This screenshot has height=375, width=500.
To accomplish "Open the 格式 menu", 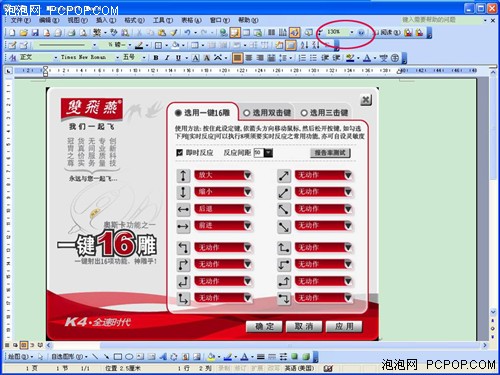I will pos(134,20).
